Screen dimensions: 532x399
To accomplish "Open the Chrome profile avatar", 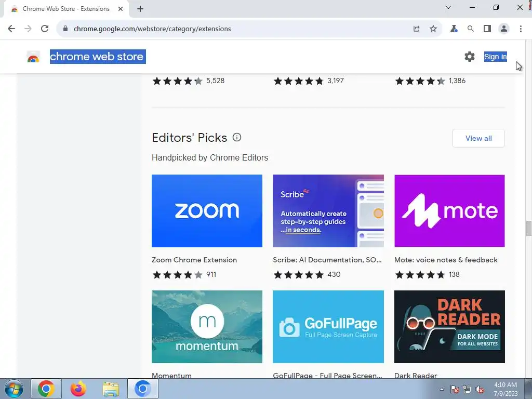I will (x=504, y=29).
